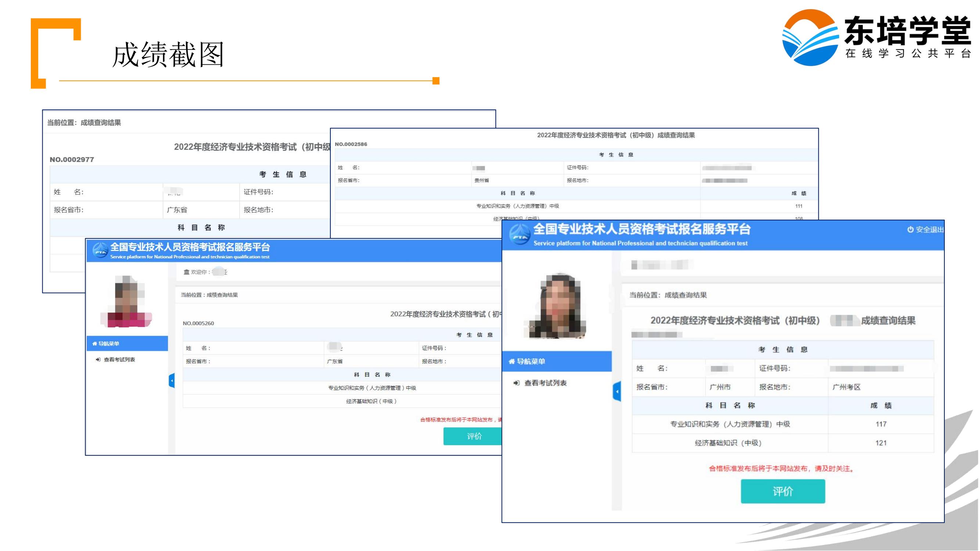Click the PTA logo in left window
Screen dimensions: 980x551
[100, 250]
